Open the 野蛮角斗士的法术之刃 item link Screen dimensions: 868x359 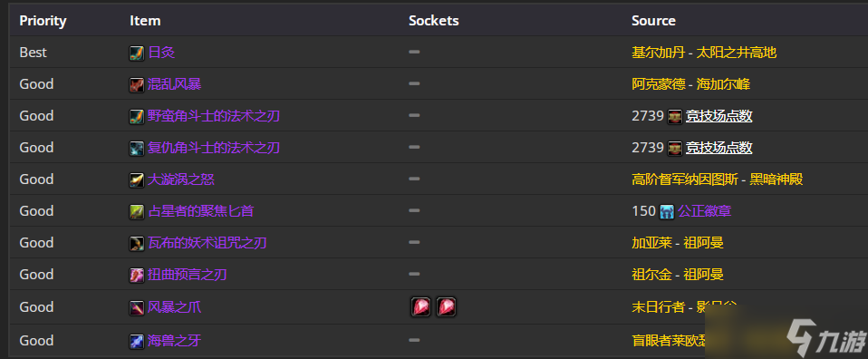pyautogui.click(x=214, y=116)
